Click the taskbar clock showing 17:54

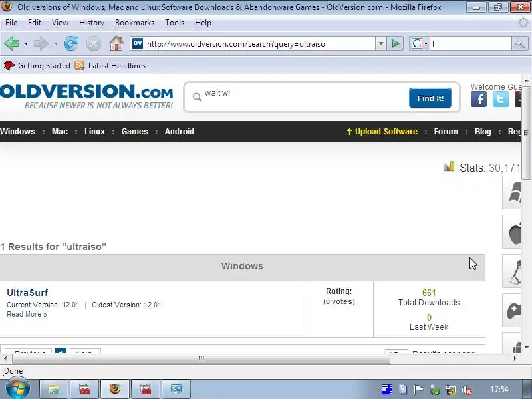point(499,389)
